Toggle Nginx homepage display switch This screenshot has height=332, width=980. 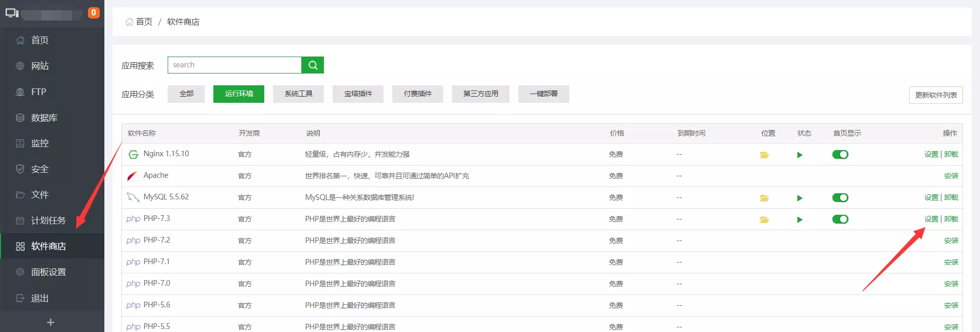point(840,155)
